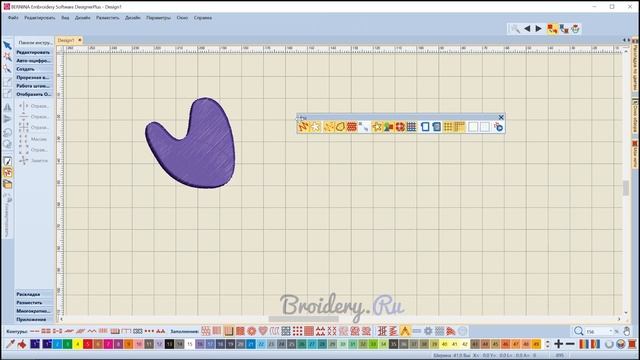Click the pan hand tool icon
This screenshot has height=360, width=640.
(x=627, y=331)
